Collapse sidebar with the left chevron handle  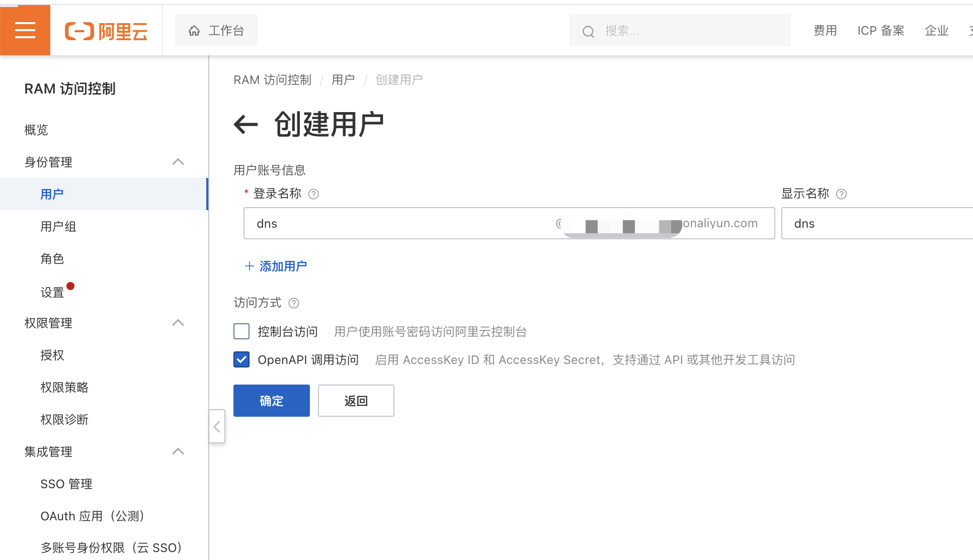click(217, 427)
